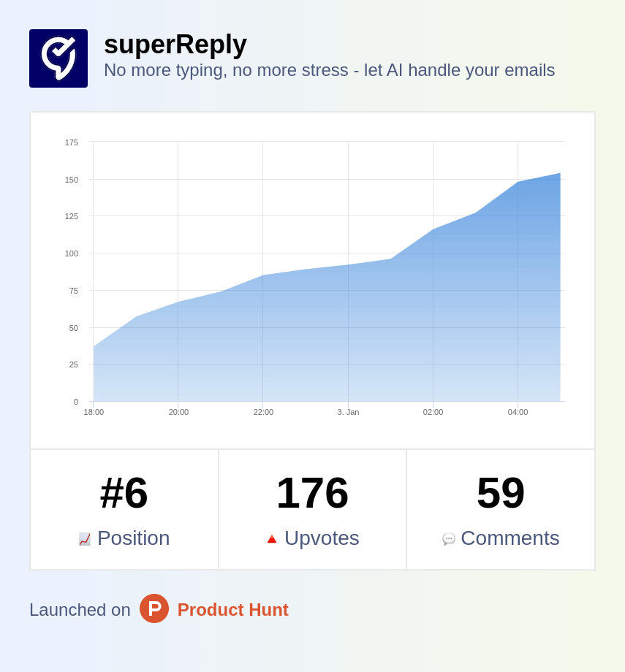Select the #6 position value
Viewport: 625px width, 672px height.
[124, 493]
